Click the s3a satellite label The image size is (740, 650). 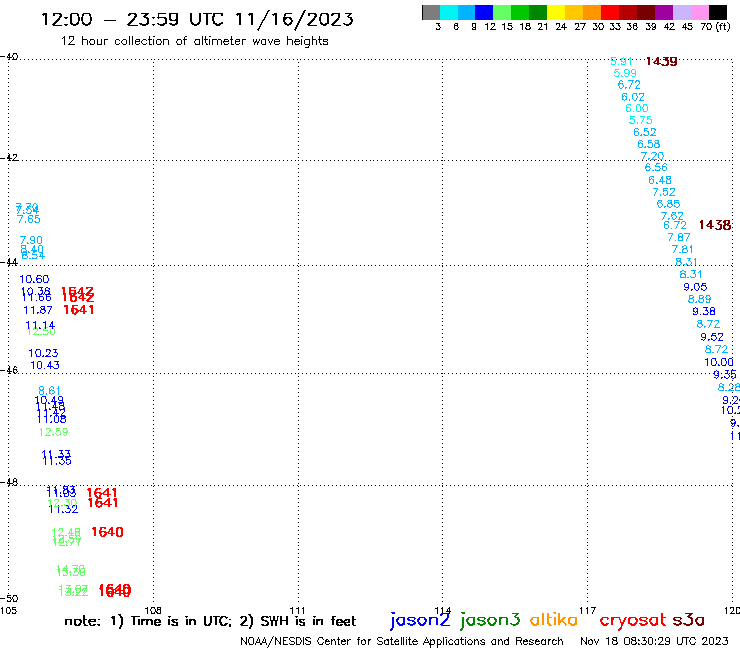688,621
